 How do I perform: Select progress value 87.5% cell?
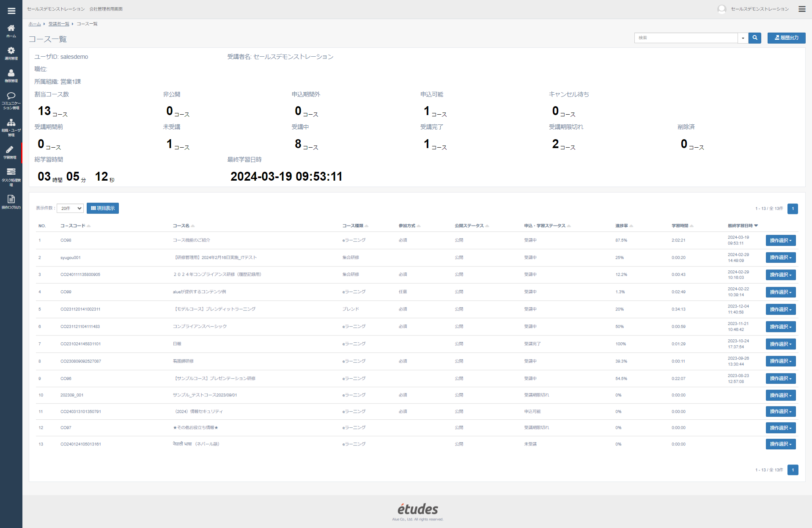click(x=621, y=240)
